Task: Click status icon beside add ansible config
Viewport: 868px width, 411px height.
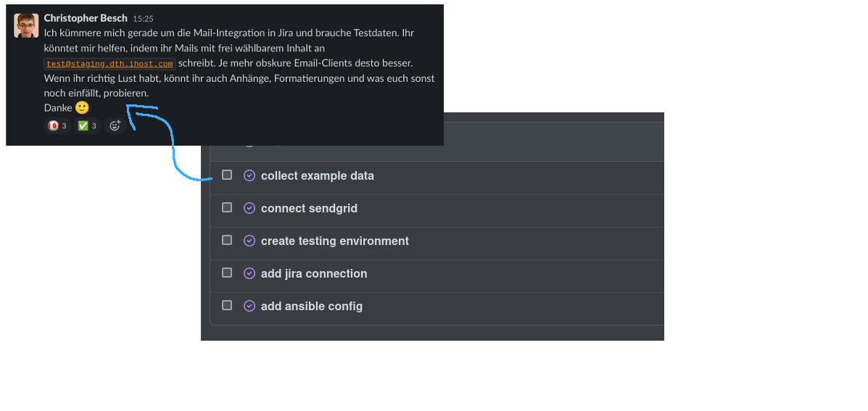Action: (249, 306)
